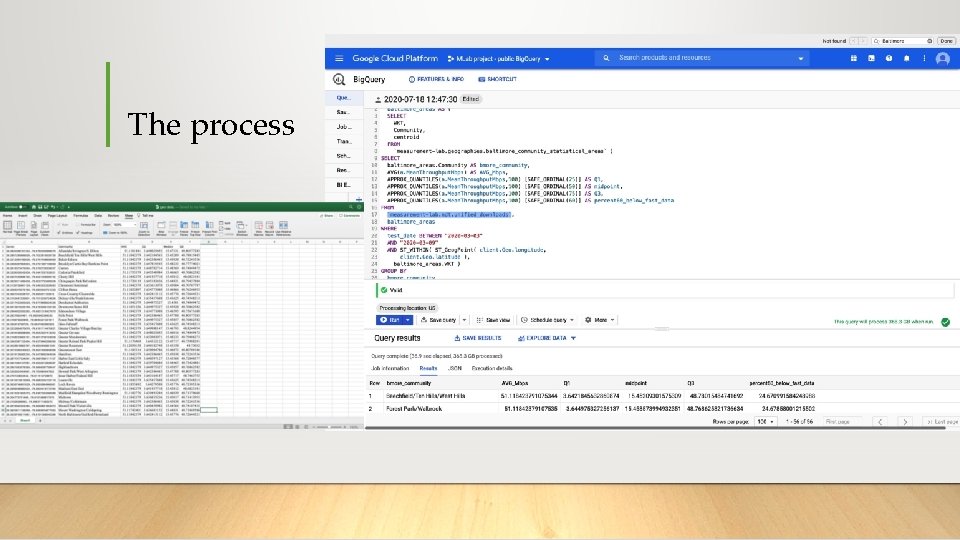The image size is (960, 540).
Task: Add a new sheet with plus icon
Action: [40, 421]
